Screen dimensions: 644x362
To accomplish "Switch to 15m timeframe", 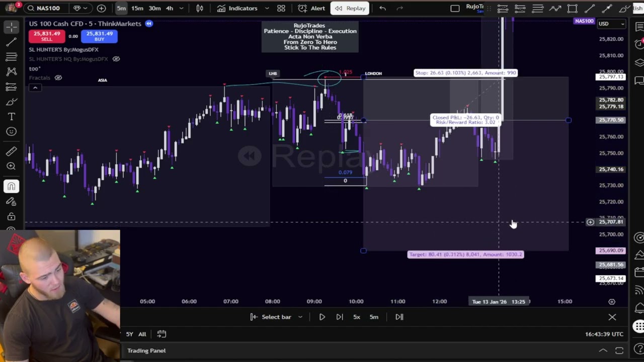I will click(137, 8).
